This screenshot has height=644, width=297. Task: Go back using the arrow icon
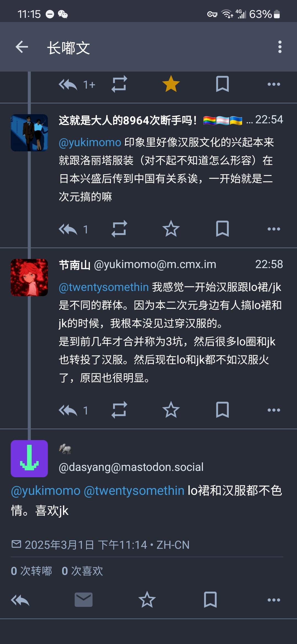22,47
